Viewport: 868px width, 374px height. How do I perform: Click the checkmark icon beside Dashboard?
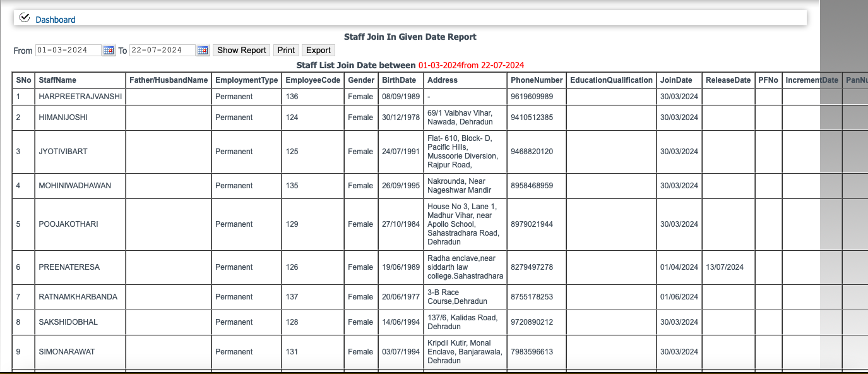25,18
